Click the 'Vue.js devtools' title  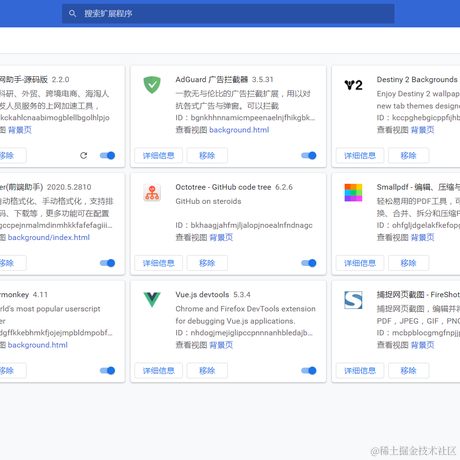pos(202,295)
